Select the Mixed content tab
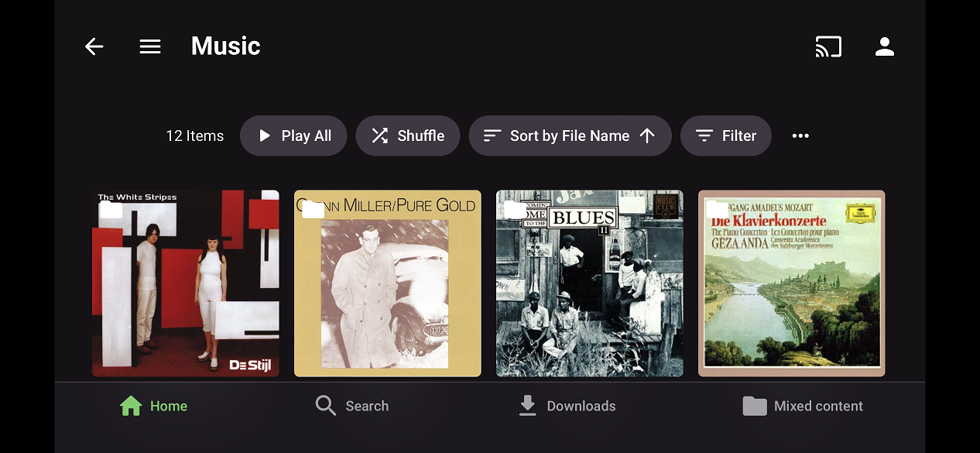Viewport: 980px width, 453px height. point(803,406)
